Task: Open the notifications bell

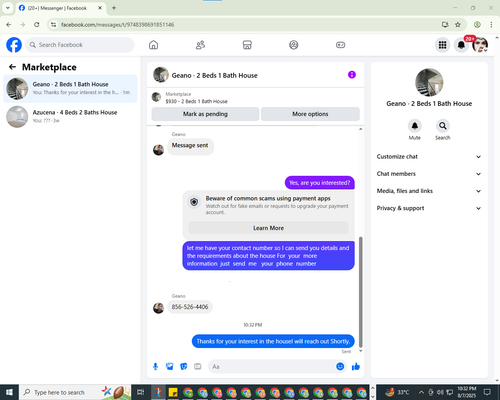Action: [461, 45]
